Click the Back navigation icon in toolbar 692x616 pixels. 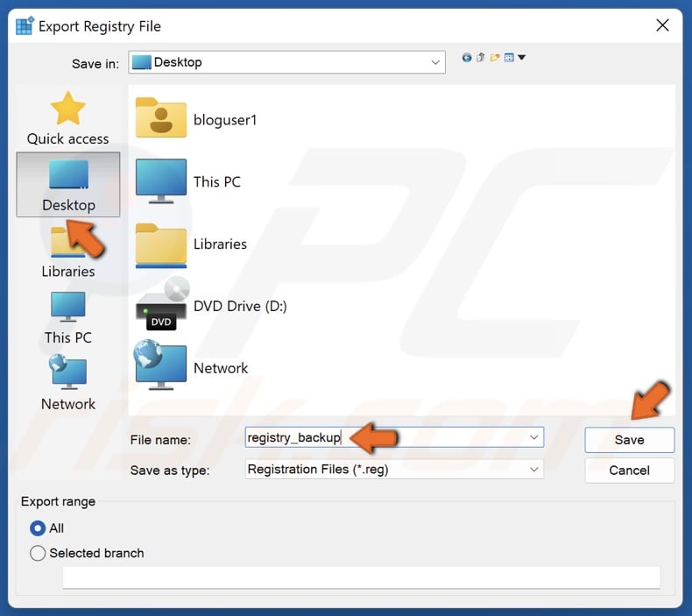pos(467,58)
